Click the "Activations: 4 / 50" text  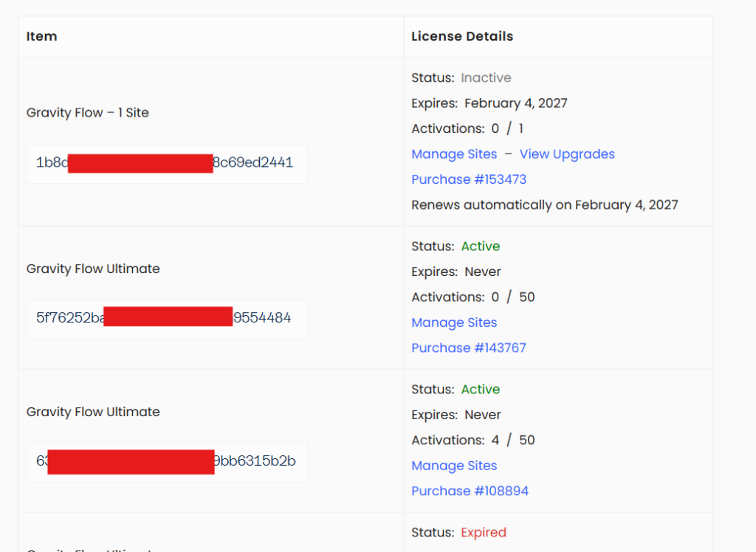(x=472, y=440)
